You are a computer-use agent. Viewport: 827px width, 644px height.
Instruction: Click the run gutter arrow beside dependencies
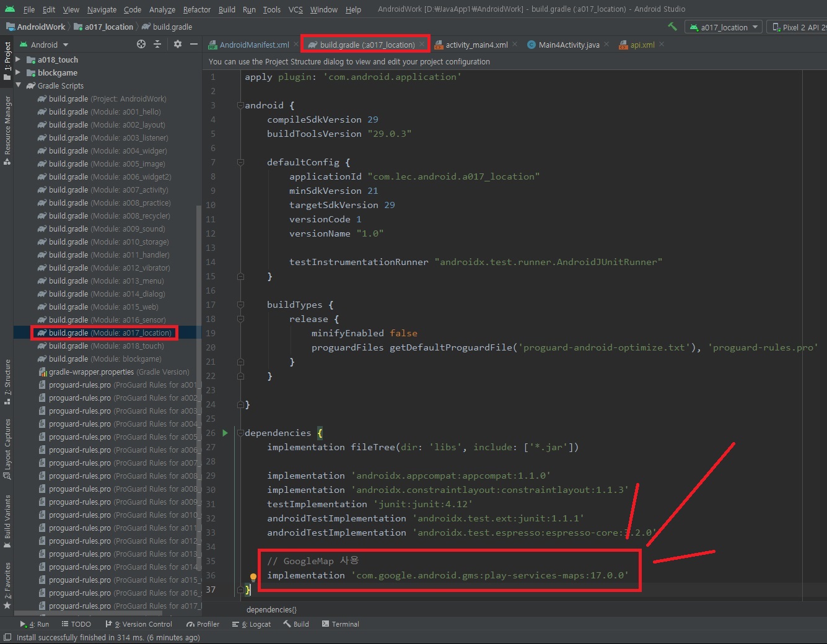coord(225,433)
